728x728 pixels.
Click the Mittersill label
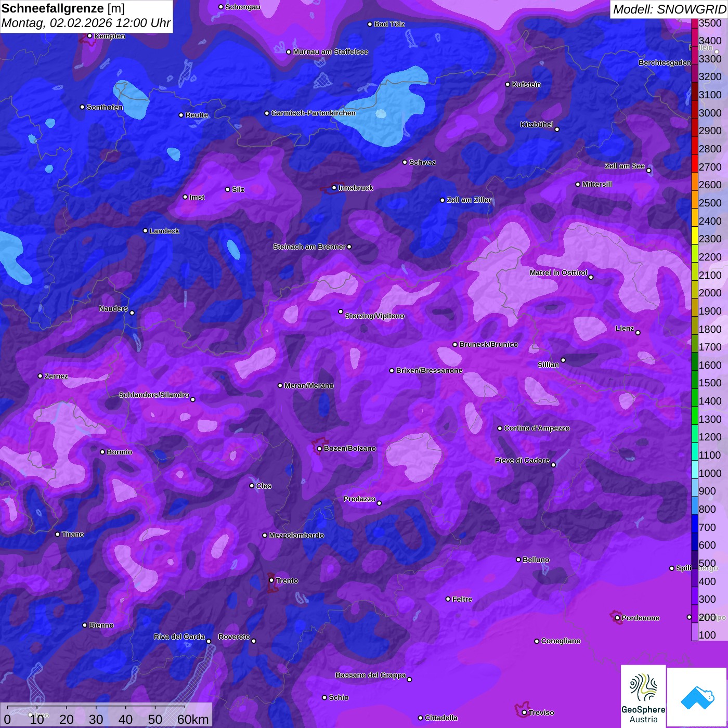coord(597,184)
